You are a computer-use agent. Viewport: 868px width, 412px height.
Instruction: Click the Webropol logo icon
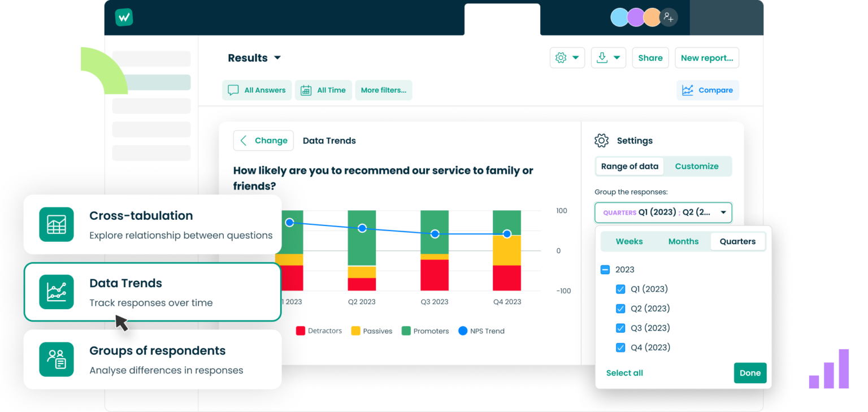(123, 17)
